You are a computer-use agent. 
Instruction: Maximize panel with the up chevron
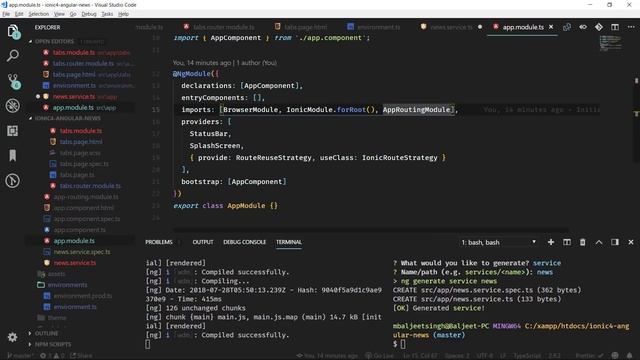(599, 242)
